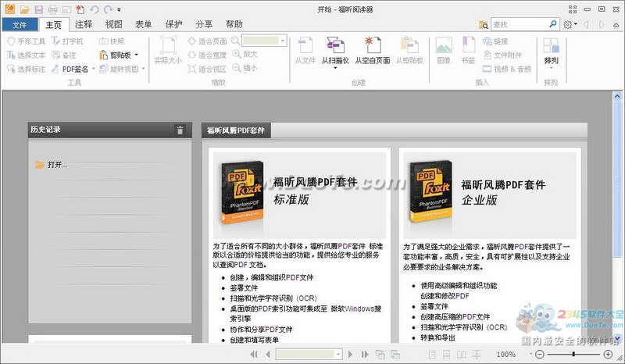This screenshot has height=364, width=625.
Task: Clear history with the trash icon
Action: (x=180, y=130)
